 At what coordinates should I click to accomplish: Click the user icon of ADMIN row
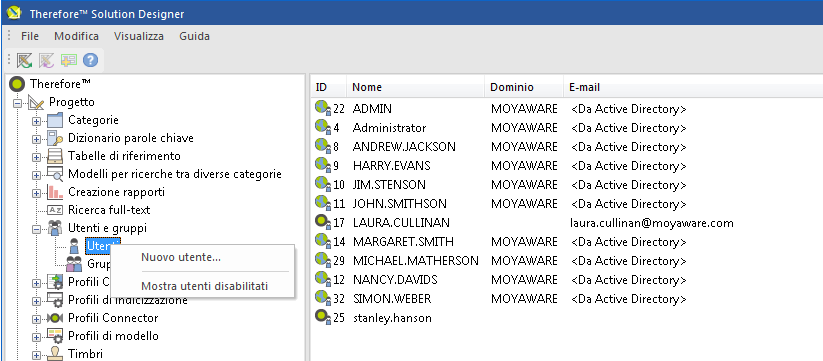point(323,109)
